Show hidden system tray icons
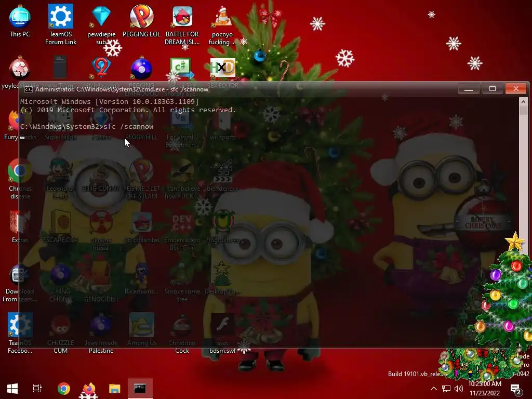Image resolution: width=532 pixels, height=399 pixels. click(x=434, y=389)
